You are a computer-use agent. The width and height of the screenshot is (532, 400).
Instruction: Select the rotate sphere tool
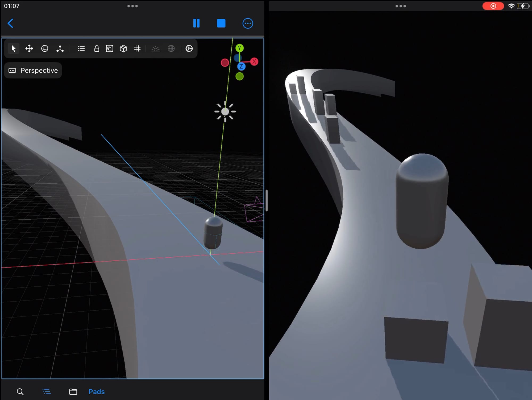coord(44,48)
